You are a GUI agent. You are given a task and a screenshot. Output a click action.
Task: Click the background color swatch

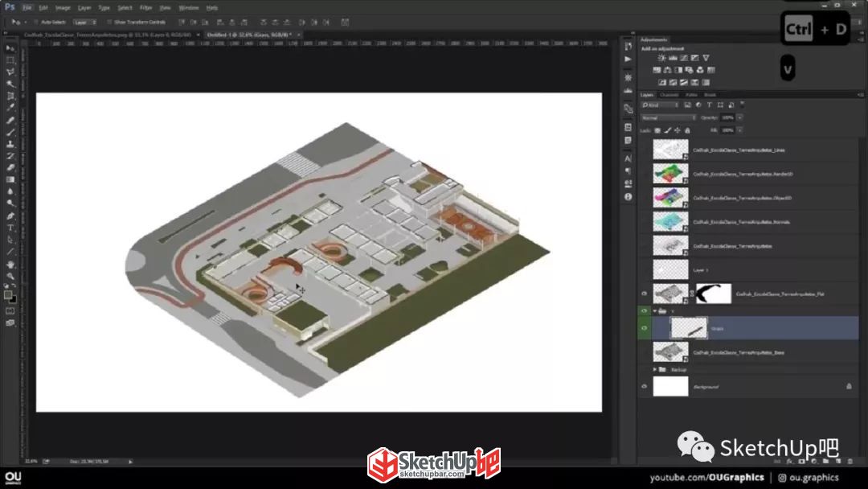point(14,300)
